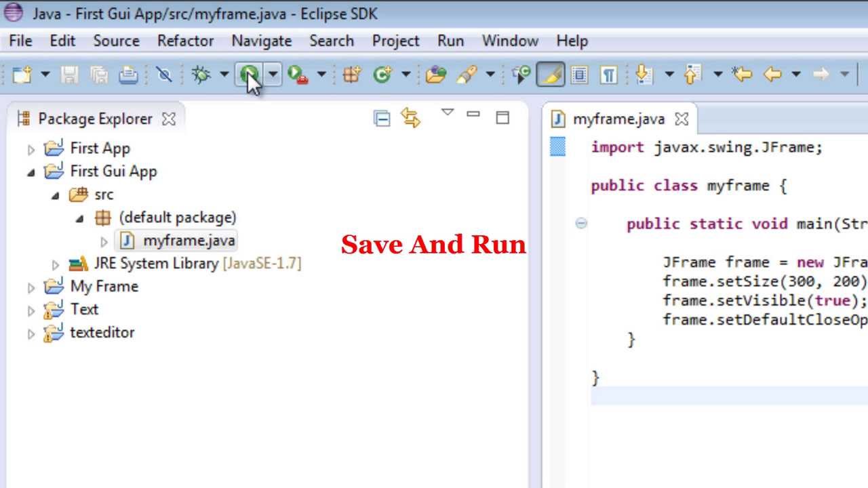Expand the Text project

[x=31, y=310]
